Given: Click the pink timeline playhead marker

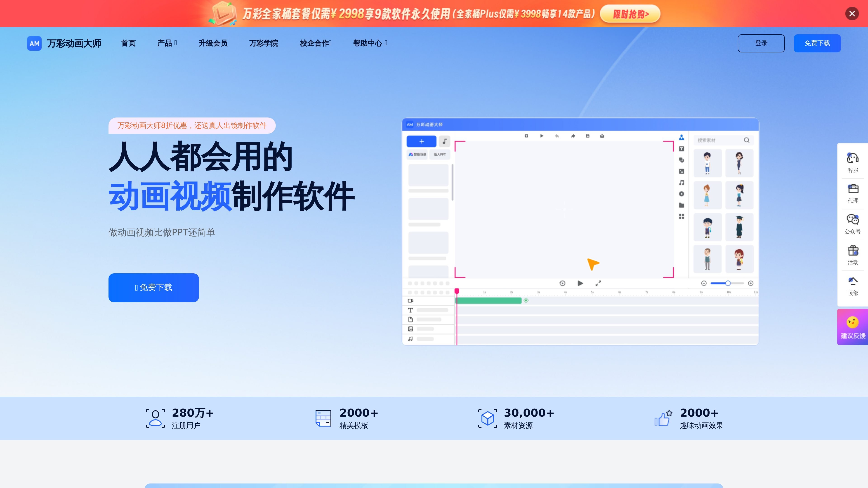Looking at the screenshot, I should click(457, 291).
